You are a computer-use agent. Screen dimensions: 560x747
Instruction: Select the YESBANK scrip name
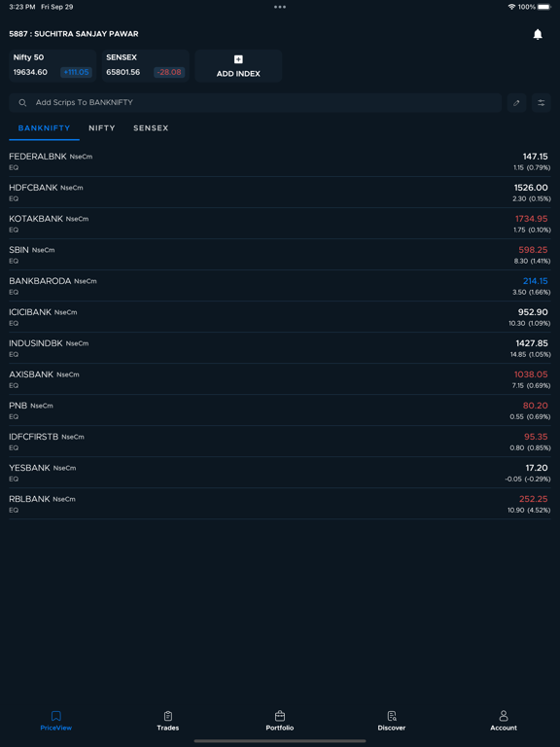pyautogui.click(x=29, y=468)
